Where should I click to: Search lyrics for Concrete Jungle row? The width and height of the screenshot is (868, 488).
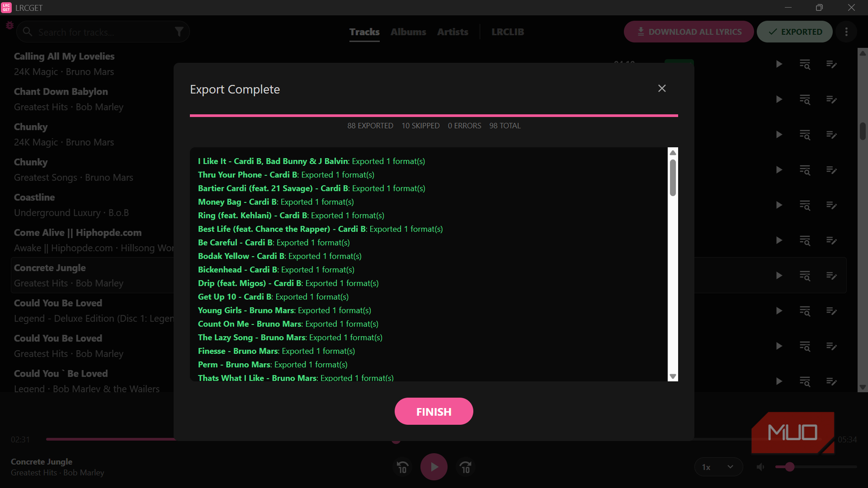[805, 276]
